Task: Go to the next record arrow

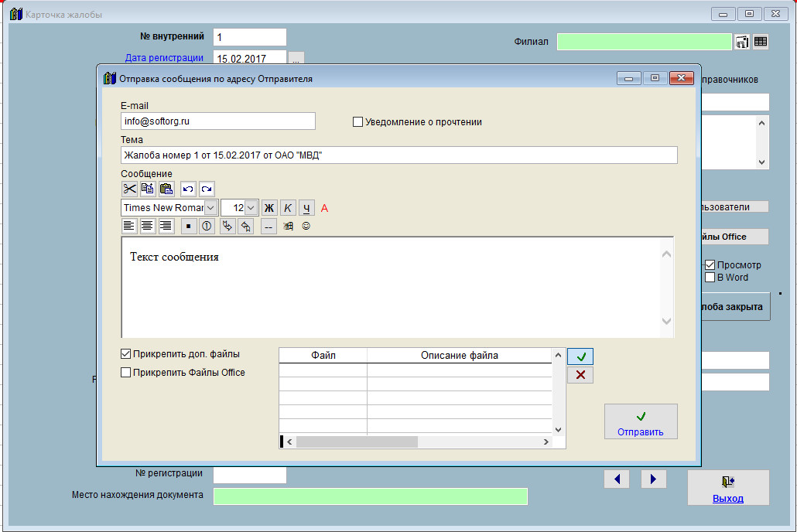Action: [x=654, y=479]
